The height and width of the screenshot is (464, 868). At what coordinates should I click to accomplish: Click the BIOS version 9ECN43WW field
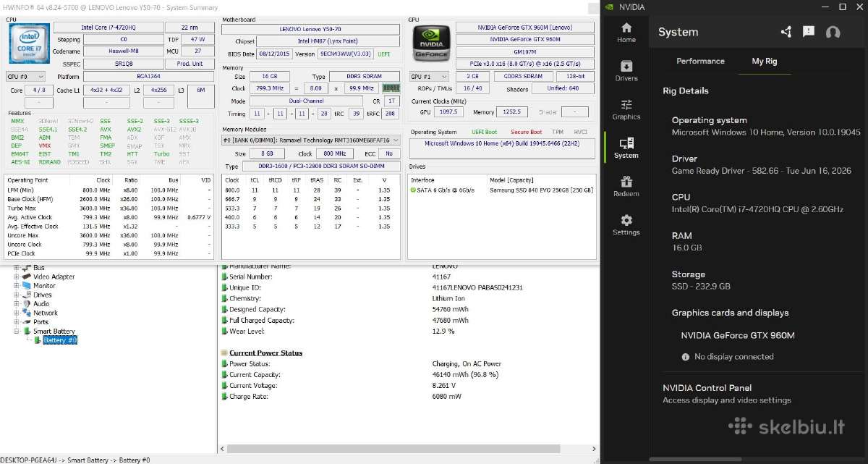point(345,54)
